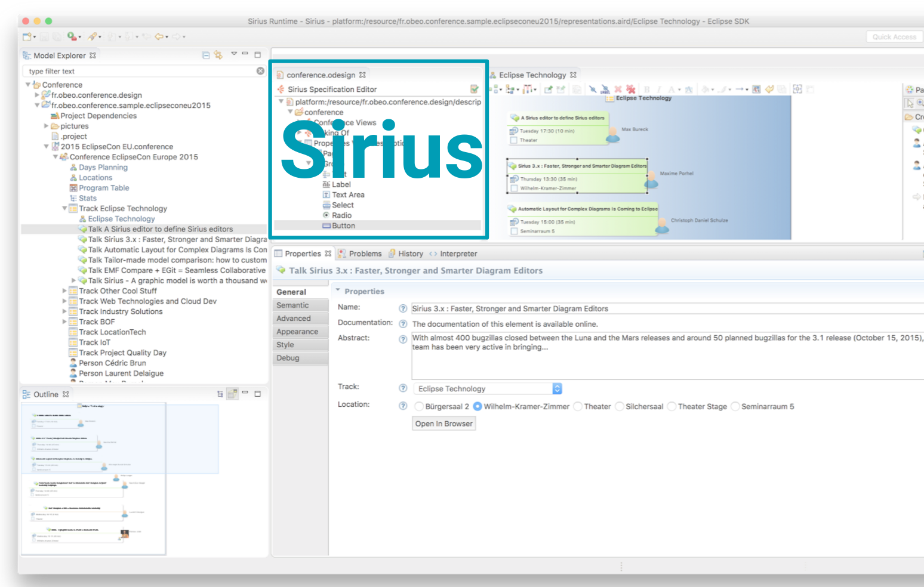Clear the Model Explorer filter text
924x587 pixels.
pyautogui.click(x=260, y=71)
